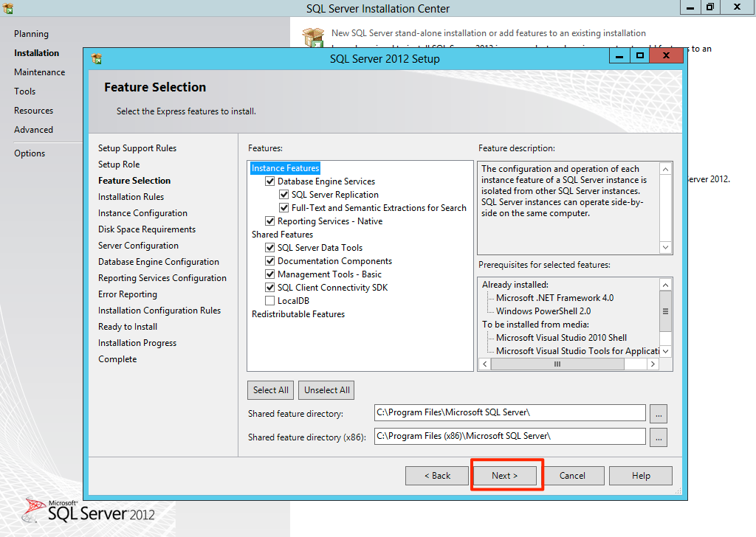Click New SQL Server stand-alone installation link

pyautogui.click(x=489, y=33)
